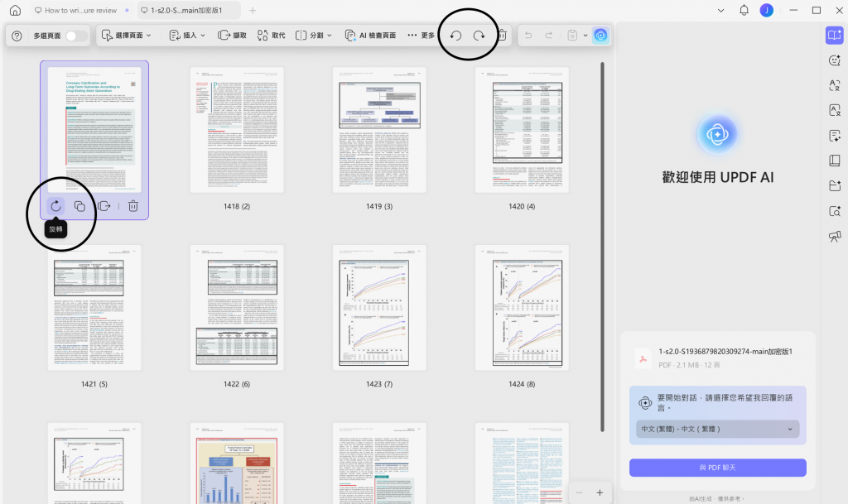Open the translate icon in the right sidebar
This screenshot has height=504, width=848.
[835, 85]
